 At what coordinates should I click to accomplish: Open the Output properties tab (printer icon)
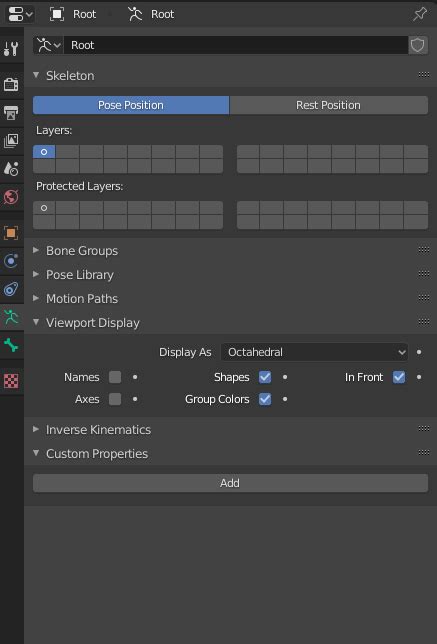tap(11, 112)
